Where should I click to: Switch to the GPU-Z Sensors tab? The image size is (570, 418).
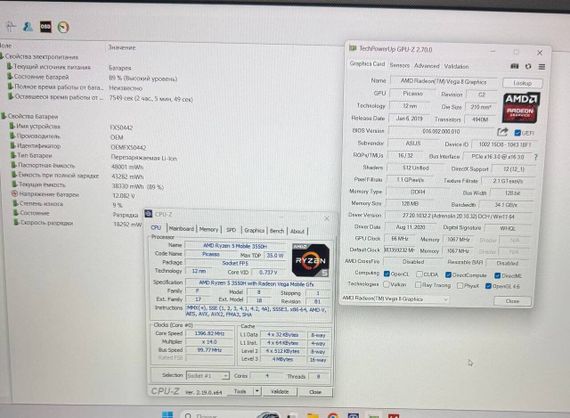(400, 65)
